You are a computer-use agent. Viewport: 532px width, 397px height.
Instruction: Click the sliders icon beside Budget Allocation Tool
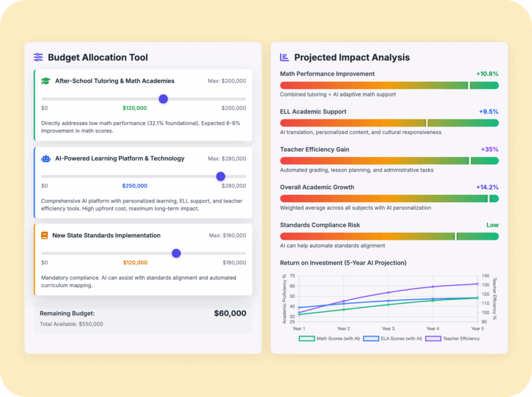tap(38, 58)
